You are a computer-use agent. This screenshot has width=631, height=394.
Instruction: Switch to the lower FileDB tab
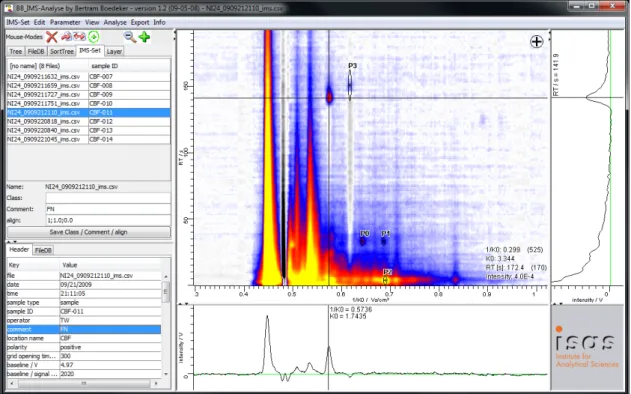43,250
